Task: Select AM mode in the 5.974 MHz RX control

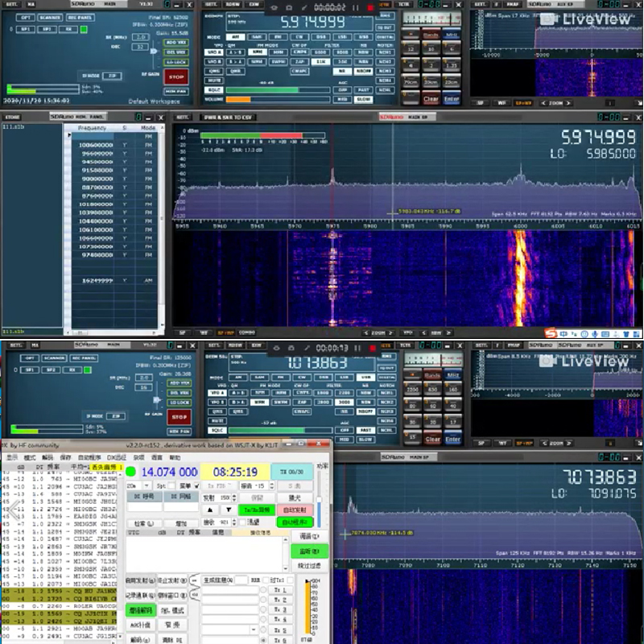Action: coord(235,37)
